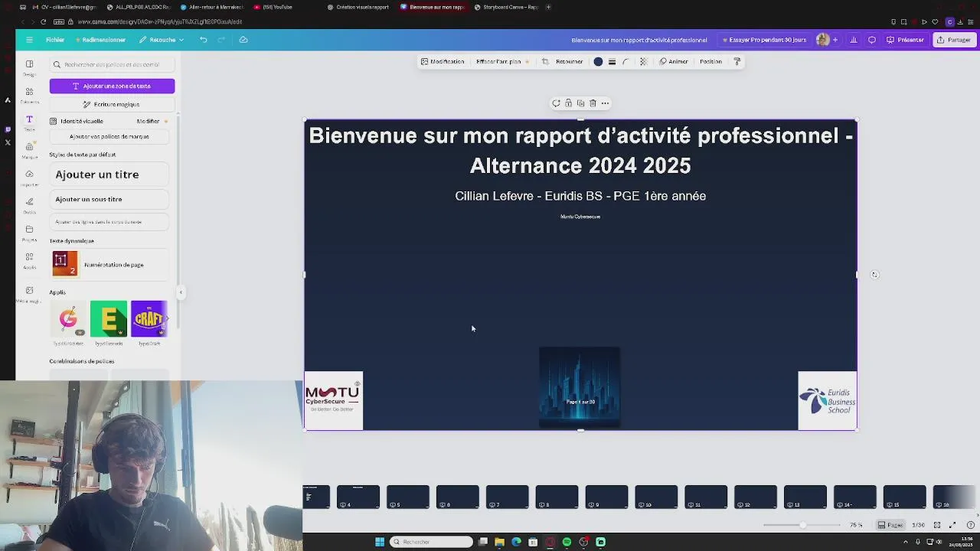Open the hamburger main menu
The image size is (980, 551).
coord(29,40)
